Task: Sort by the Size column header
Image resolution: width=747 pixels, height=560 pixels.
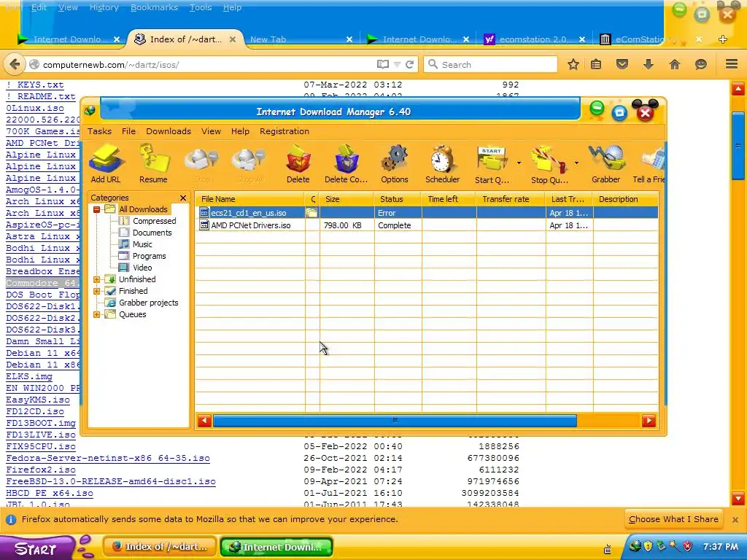Action: click(x=347, y=199)
